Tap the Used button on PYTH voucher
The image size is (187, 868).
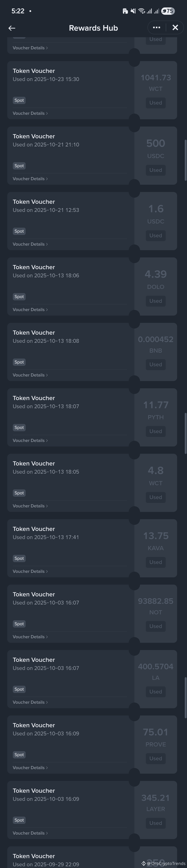(x=155, y=431)
